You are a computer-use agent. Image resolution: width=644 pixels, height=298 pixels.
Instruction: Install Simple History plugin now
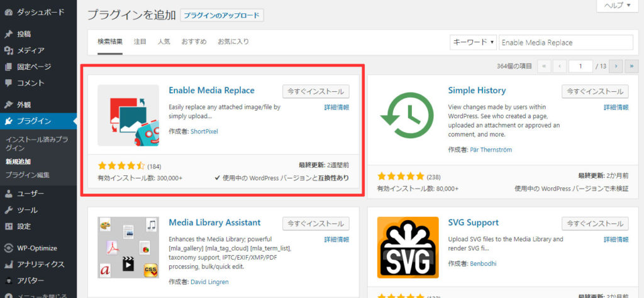(595, 92)
